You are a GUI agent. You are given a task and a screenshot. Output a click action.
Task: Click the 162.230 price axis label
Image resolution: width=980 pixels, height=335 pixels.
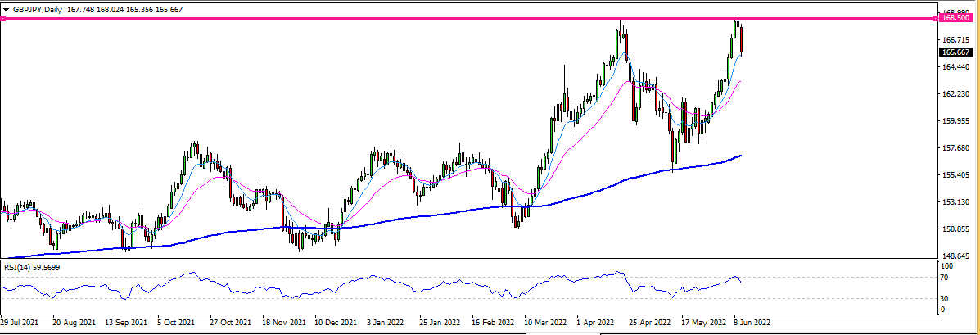tap(955, 93)
